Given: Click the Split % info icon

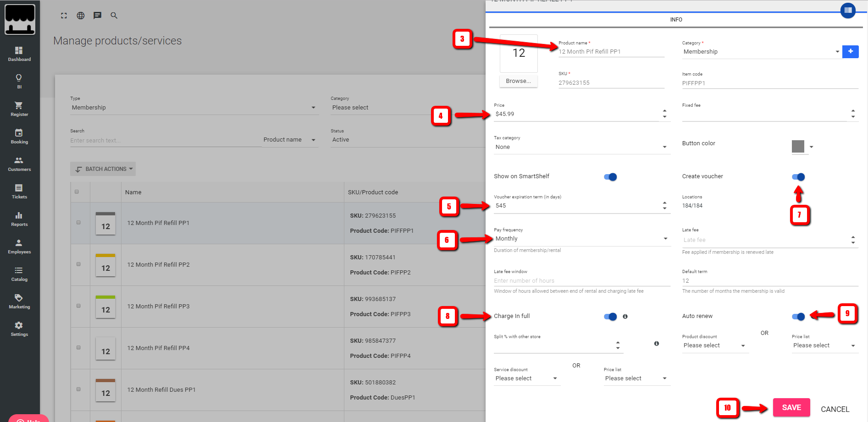Looking at the screenshot, I should (x=657, y=344).
